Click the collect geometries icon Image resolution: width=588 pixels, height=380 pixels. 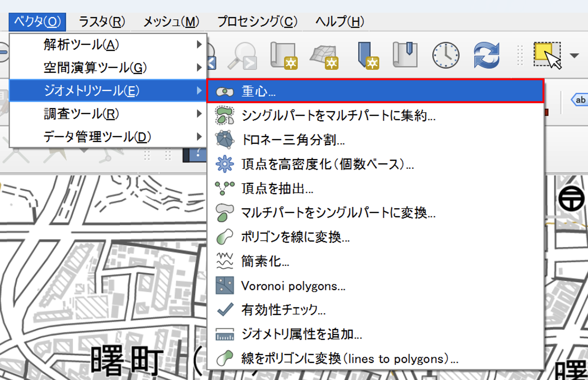point(225,116)
